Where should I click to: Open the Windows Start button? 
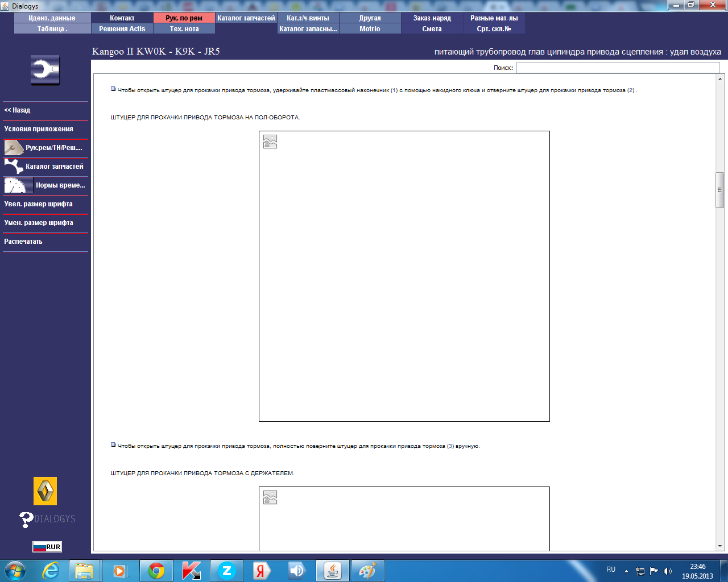[x=15, y=571]
